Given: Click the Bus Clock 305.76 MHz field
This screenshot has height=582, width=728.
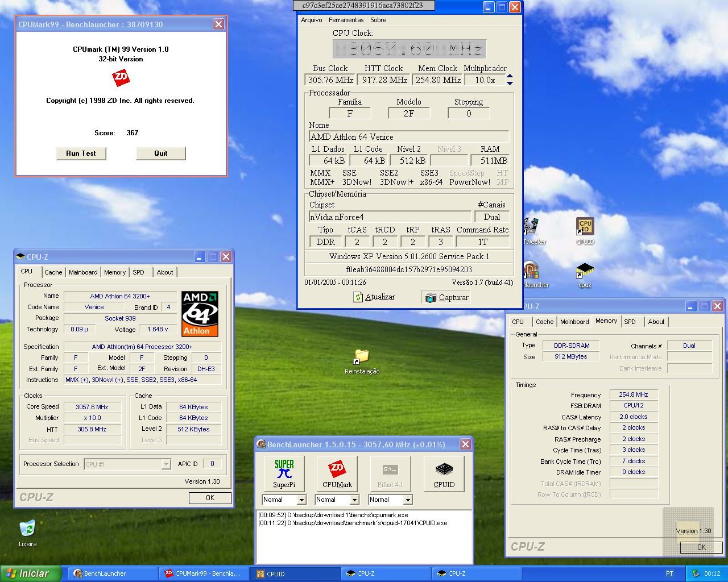Looking at the screenshot, I should pos(330,80).
